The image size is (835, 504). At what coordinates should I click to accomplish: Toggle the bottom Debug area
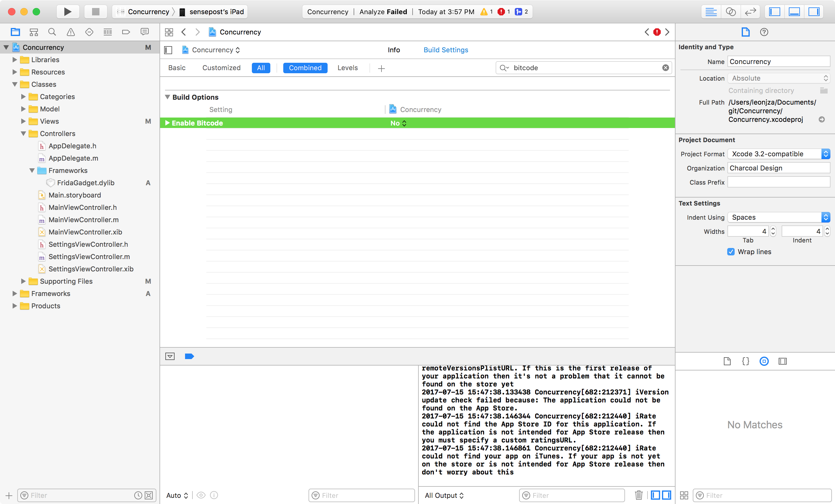click(x=794, y=11)
